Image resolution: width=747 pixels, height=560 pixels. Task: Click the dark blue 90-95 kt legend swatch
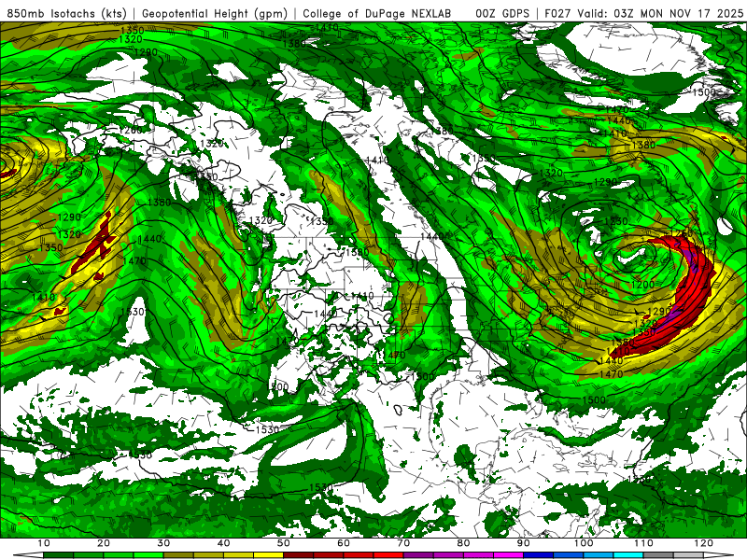point(539,555)
